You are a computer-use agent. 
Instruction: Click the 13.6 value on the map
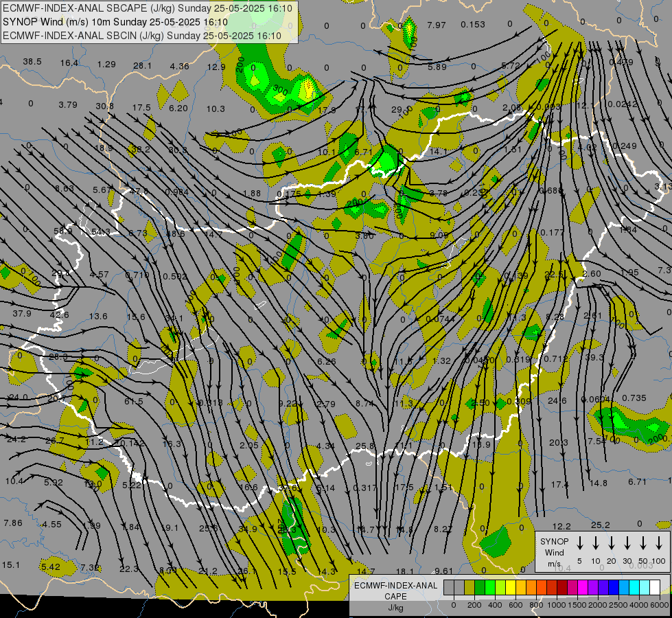[x=97, y=316]
